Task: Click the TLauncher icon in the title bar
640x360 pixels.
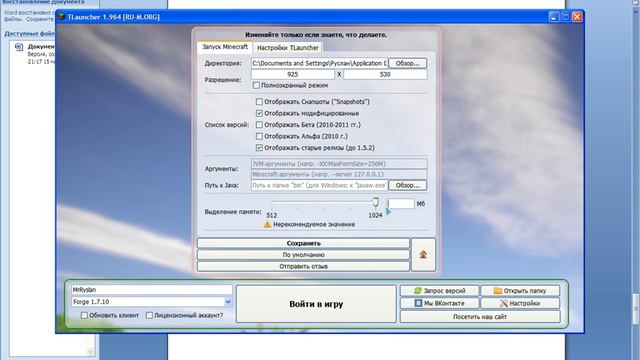Action: [x=62, y=17]
